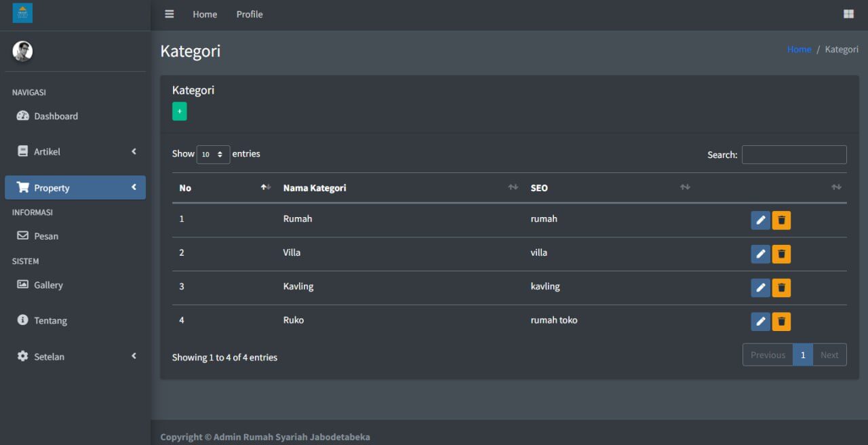Expand the Artikel sidebar menu
Viewport: 868px width, 445px height.
(75, 152)
